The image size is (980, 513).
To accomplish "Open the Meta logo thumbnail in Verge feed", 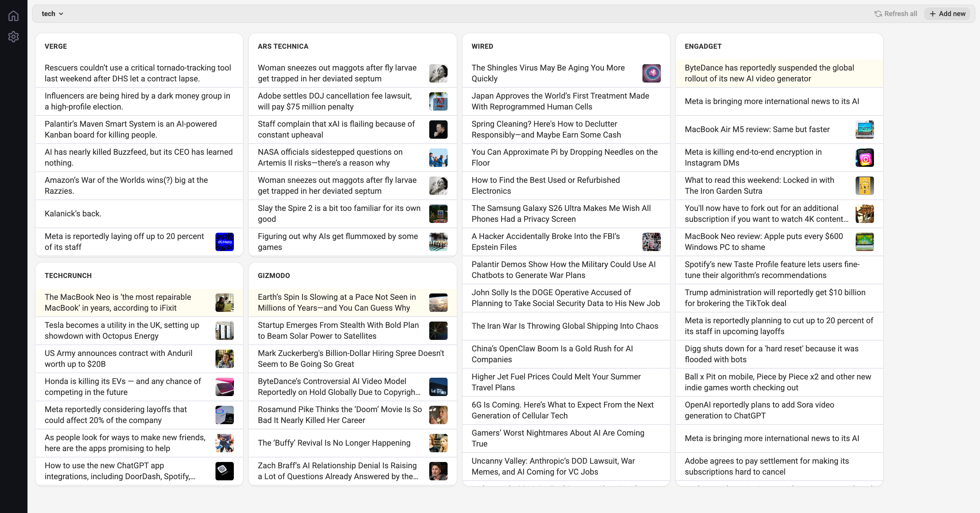I will point(224,242).
